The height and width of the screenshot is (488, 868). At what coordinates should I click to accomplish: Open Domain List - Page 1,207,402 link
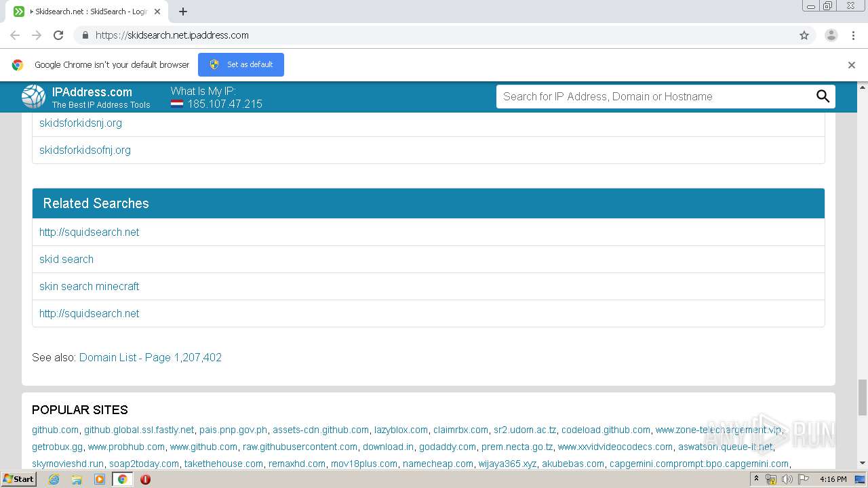[151, 357]
